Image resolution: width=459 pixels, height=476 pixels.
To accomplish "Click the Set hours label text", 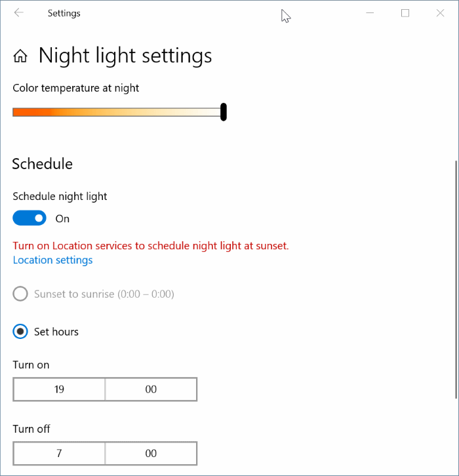I will 56,332.
